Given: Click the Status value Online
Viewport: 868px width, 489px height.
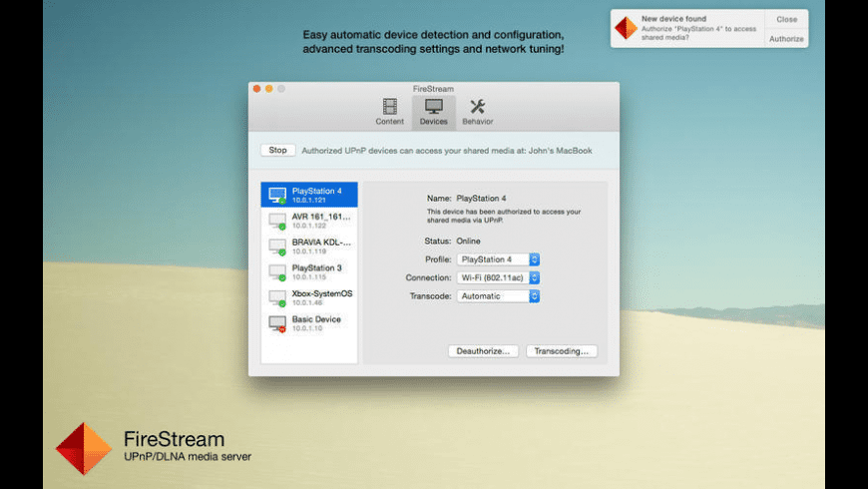Looking at the screenshot, I should click(468, 241).
